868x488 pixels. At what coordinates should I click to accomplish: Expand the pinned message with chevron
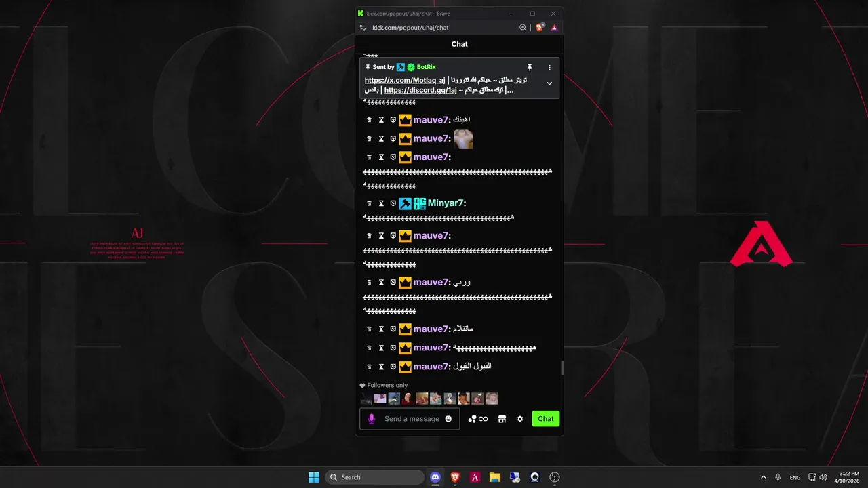(549, 83)
